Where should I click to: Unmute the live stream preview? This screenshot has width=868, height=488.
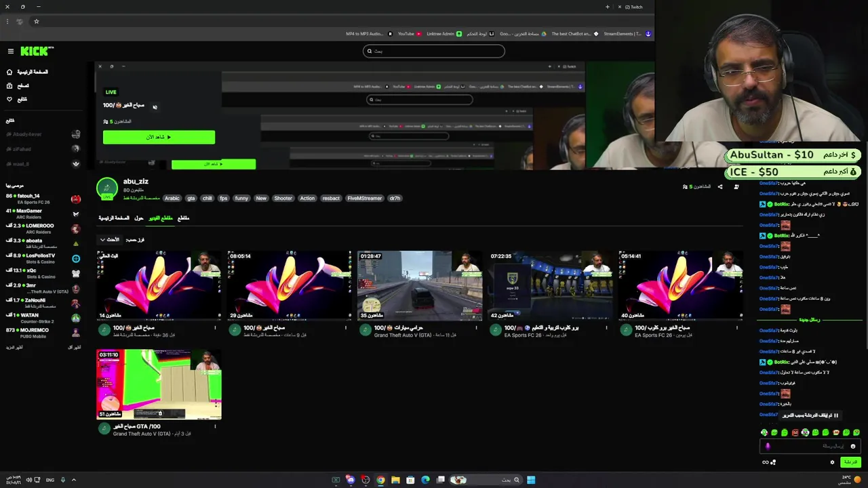pyautogui.click(x=155, y=106)
